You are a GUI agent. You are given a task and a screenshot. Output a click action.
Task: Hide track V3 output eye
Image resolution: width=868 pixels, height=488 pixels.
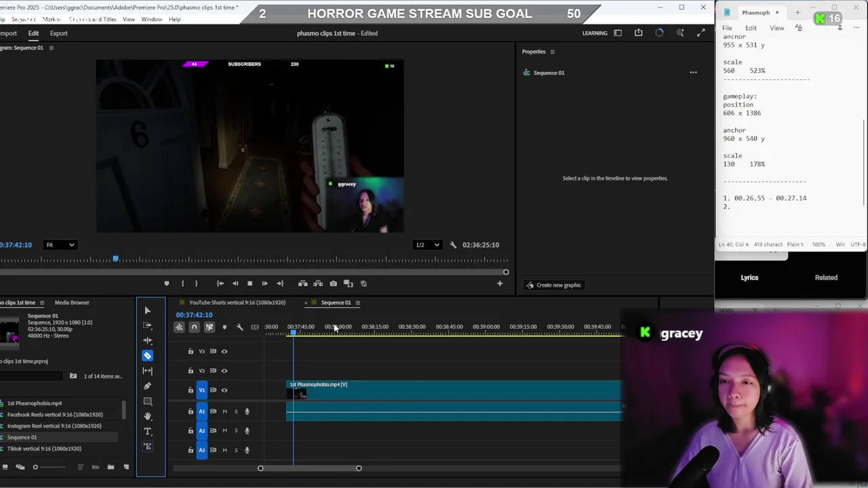(224, 351)
